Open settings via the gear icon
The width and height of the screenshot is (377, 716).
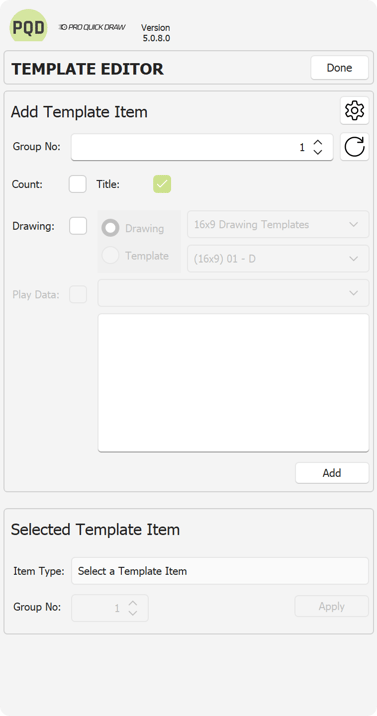coord(355,111)
